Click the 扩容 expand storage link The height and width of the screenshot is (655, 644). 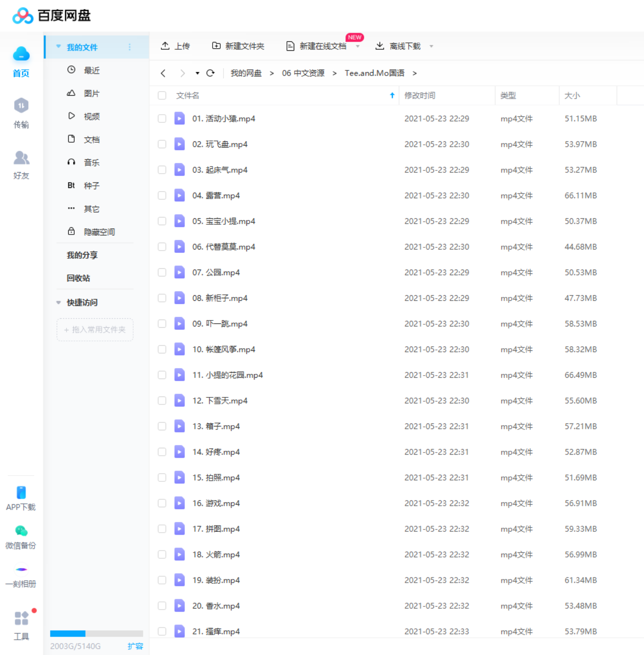point(135,646)
